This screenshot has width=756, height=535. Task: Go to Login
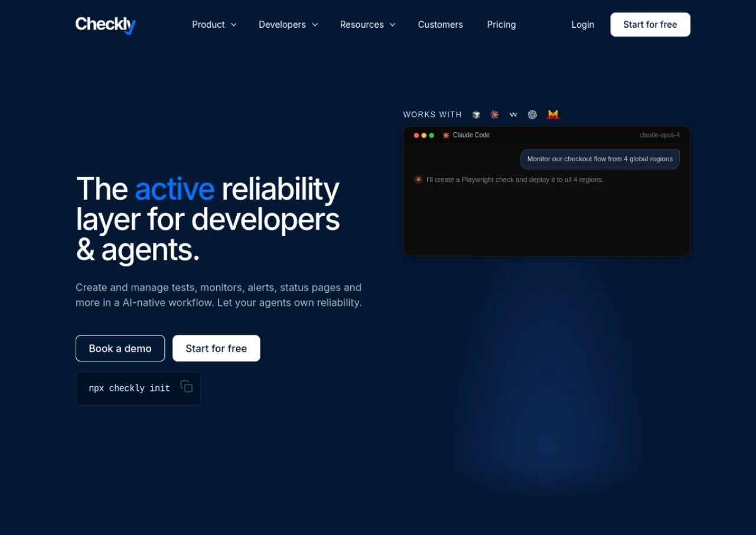tap(583, 25)
